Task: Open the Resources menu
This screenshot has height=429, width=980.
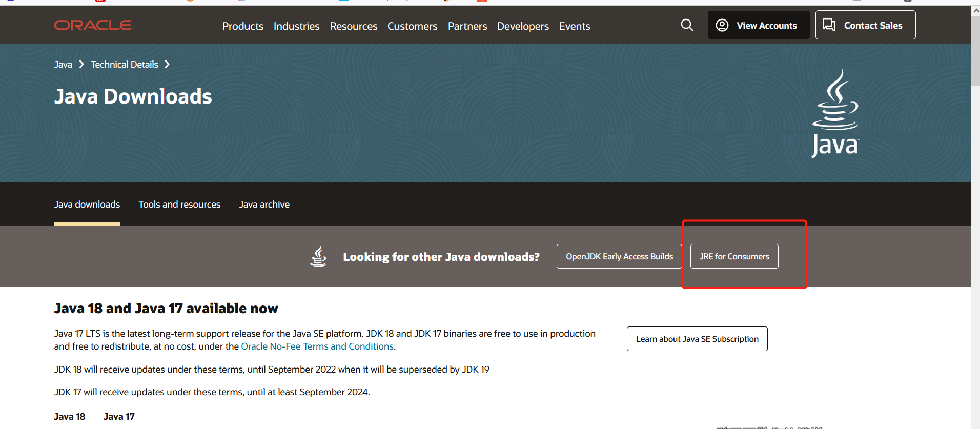Action: point(354,26)
